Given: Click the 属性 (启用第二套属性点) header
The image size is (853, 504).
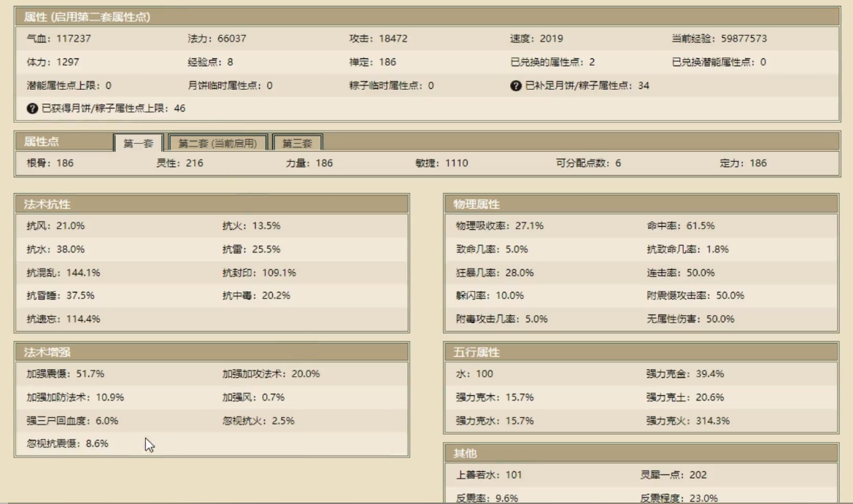Looking at the screenshot, I should [x=88, y=18].
